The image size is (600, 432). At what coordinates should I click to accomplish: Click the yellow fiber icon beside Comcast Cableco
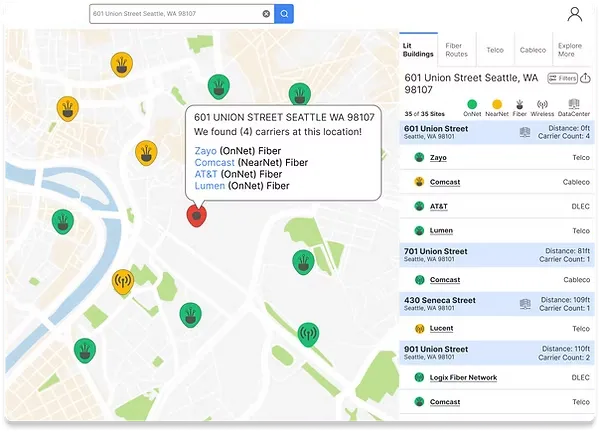click(419, 182)
